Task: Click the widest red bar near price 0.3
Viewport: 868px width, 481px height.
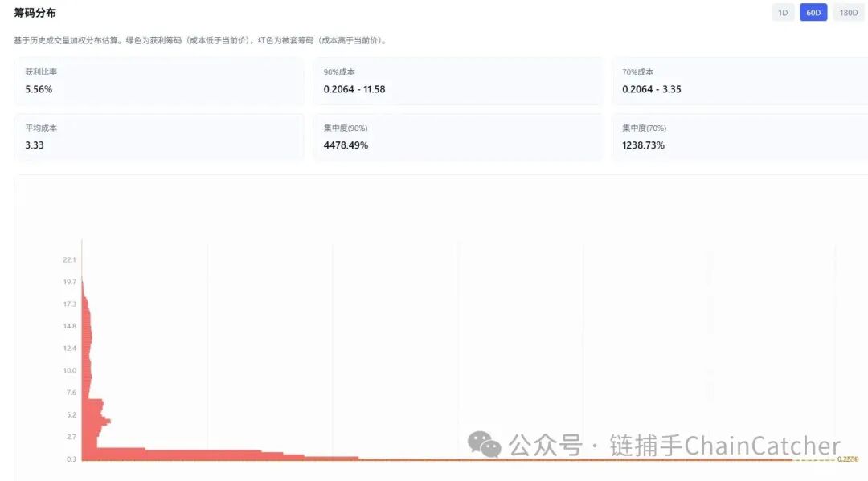Action: pos(436,459)
